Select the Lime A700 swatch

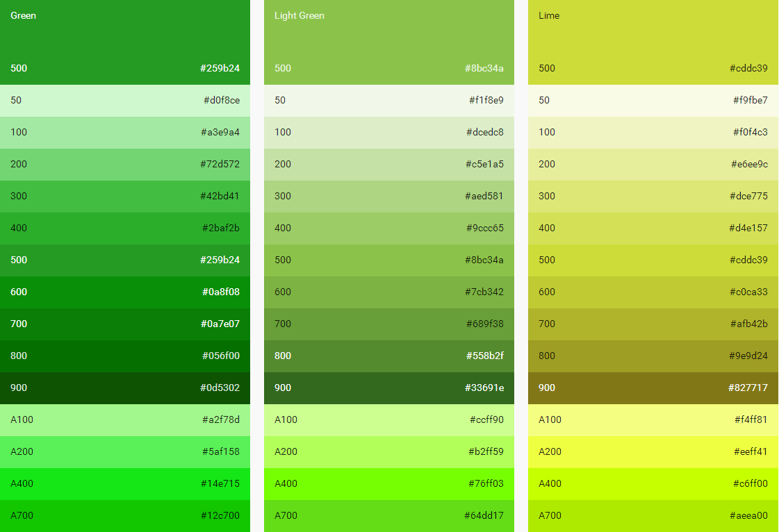click(653, 515)
